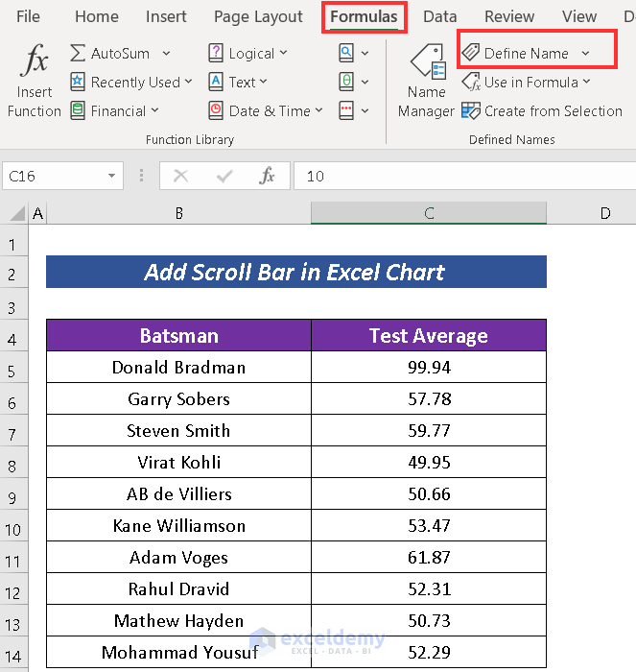Click the Define Name tag icon
This screenshot has width=636, height=672.
pos(471,52)
